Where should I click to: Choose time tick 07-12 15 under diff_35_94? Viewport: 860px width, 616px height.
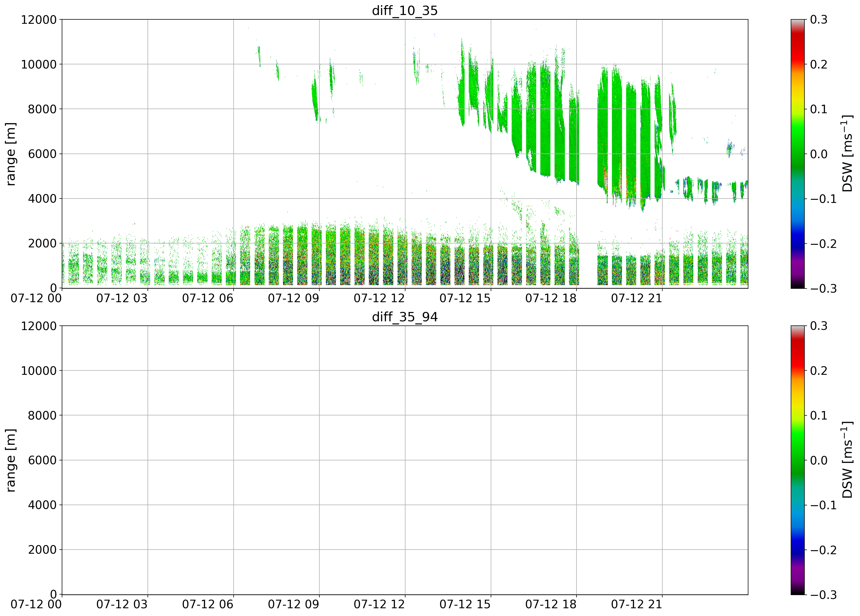point(465,605)
